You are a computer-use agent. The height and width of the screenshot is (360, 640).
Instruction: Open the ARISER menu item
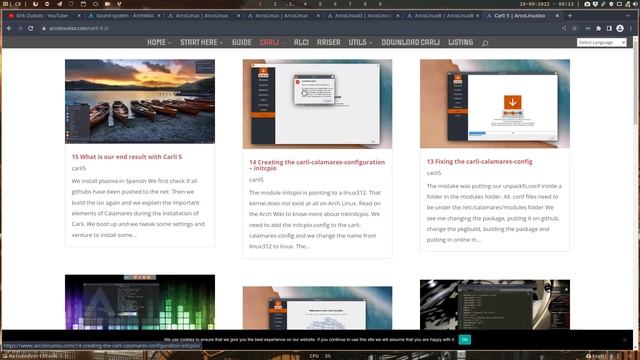[x=329, y=42]
